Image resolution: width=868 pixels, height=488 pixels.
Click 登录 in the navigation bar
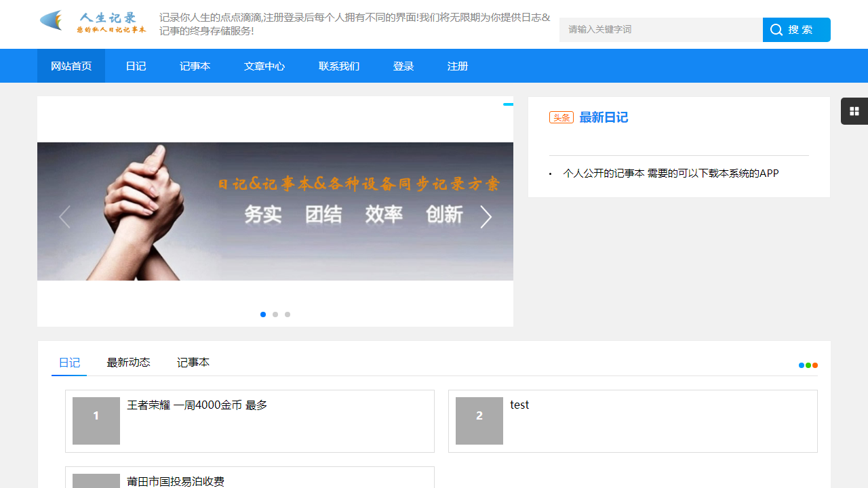403,66
